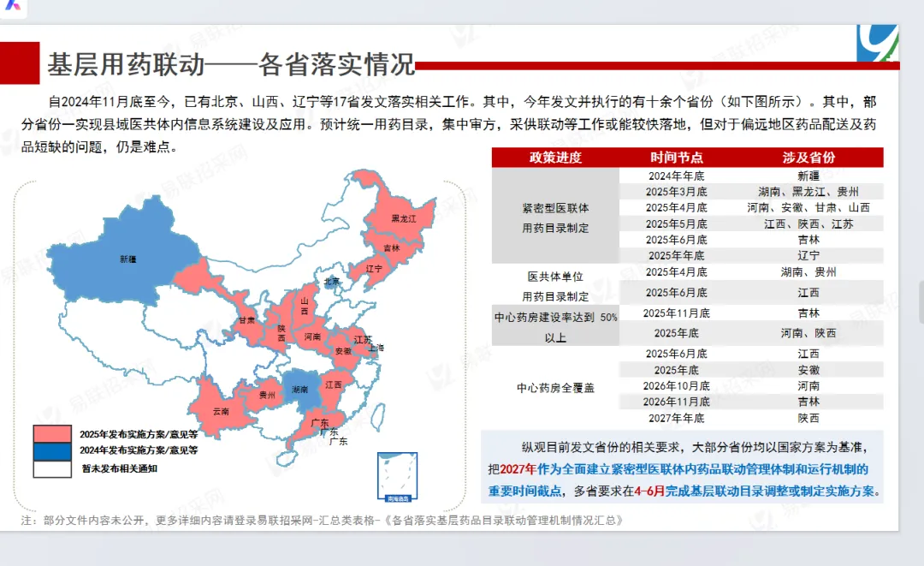Image resolution: width=924 pixels, height=566 pixels.
Task: Select legend text 2024年发布实施方案/意见等
Action: tap(139, 450)
